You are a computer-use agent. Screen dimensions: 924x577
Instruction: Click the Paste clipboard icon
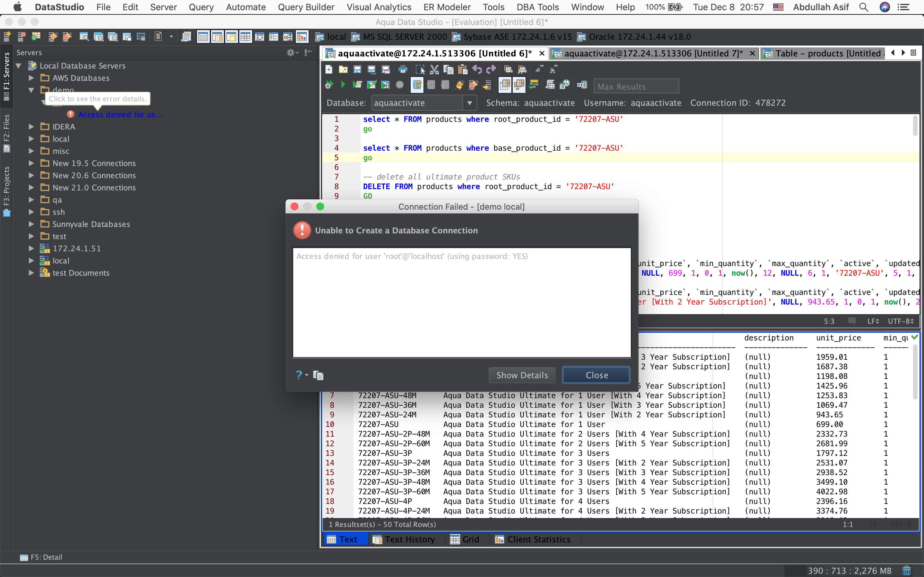[x=462, y=70]
